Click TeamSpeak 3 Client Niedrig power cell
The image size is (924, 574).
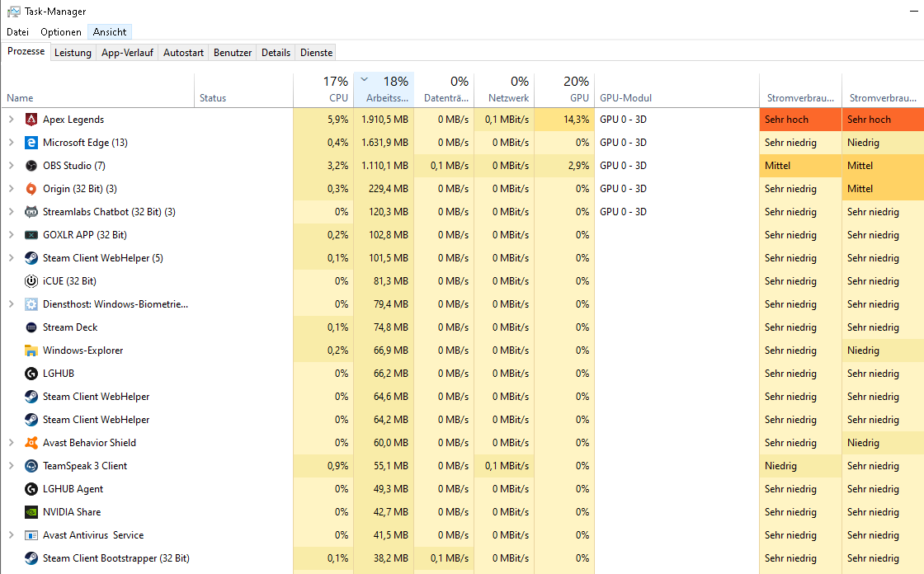point(800,466)
